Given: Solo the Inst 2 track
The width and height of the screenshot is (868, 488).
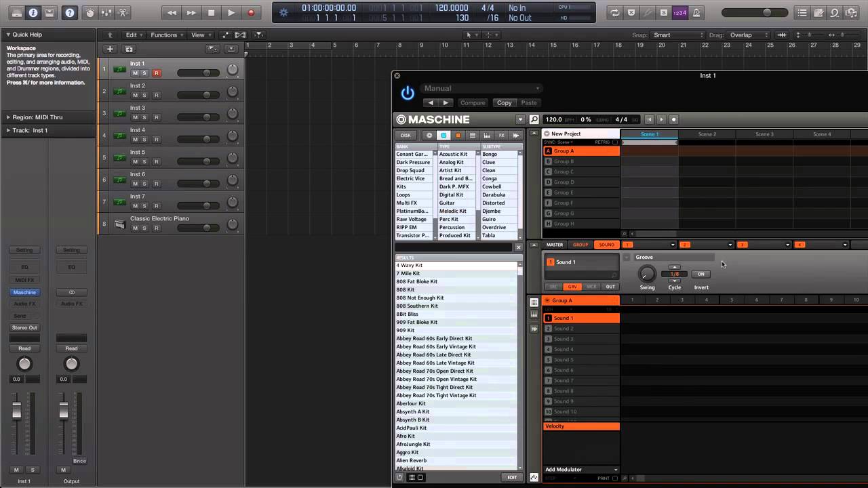Looking at the screenshot, I should (144, 96).
